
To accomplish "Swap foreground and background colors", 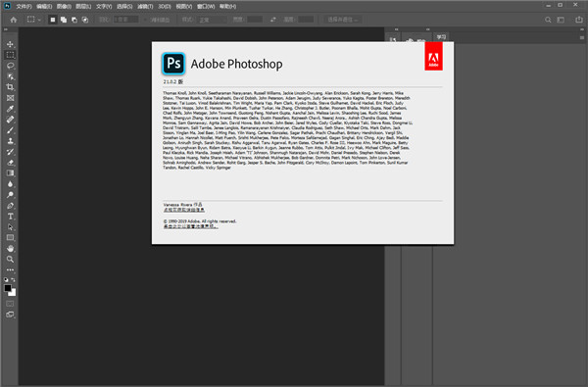I will (14, 280).
